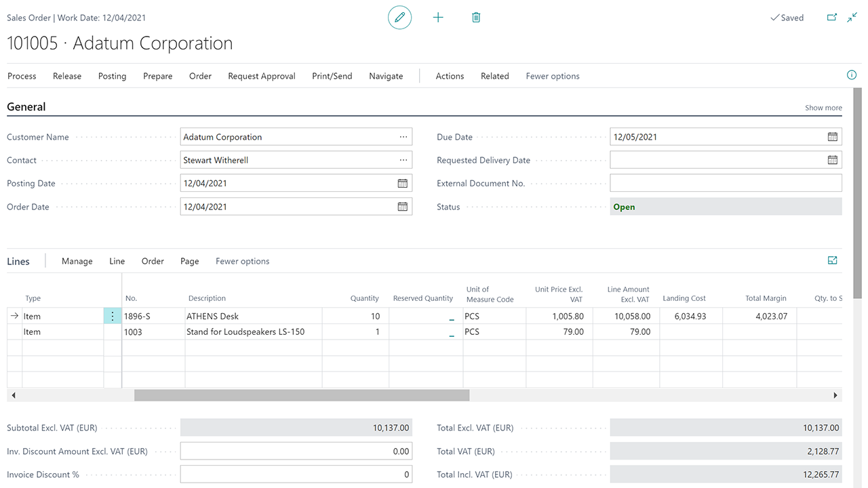Viewport: 868px width, 488px height.
Task: Click Show more in General section
Action: tap(823, 108)
